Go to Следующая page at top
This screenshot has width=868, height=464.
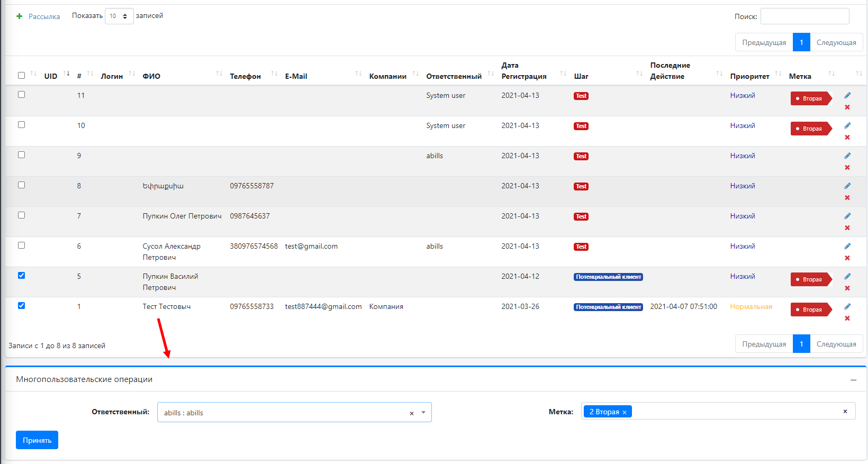pos(836,42)
